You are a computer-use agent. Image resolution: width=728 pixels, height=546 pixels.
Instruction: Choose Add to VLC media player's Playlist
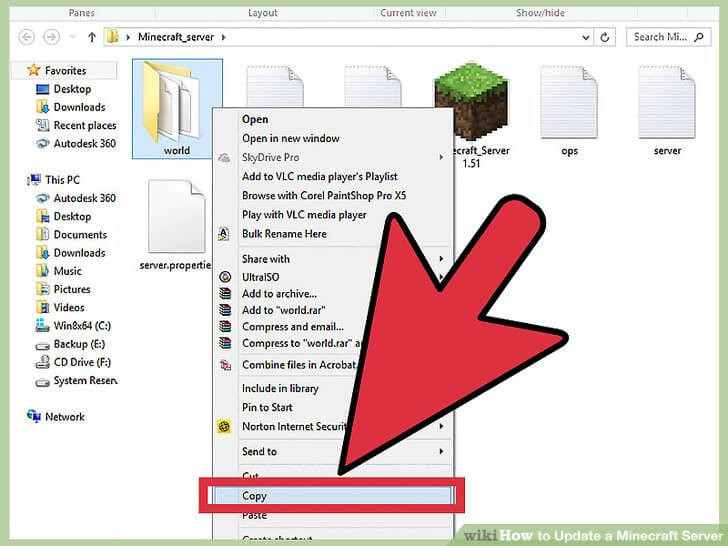coord(320,176)
